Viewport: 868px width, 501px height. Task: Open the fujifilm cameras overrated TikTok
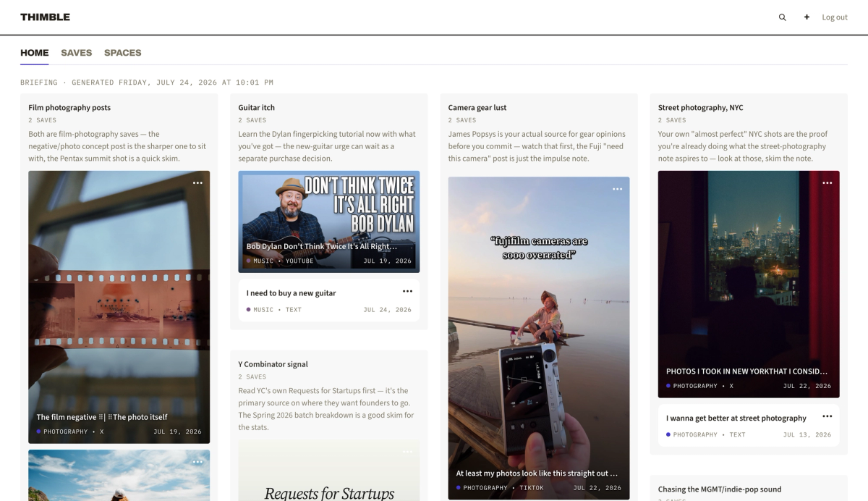[x=539, y=338]
